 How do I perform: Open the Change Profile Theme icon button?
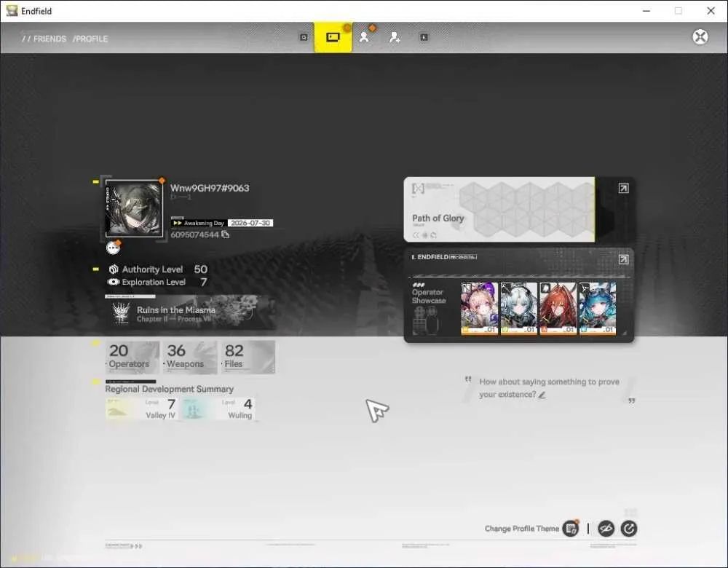[571, 529]
